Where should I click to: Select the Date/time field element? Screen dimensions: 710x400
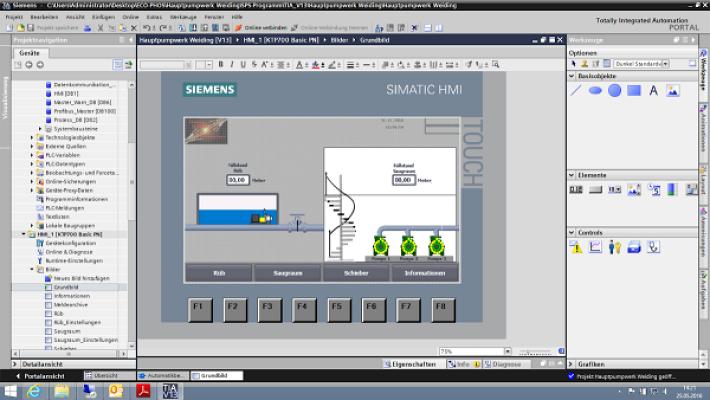pos(654,190)
